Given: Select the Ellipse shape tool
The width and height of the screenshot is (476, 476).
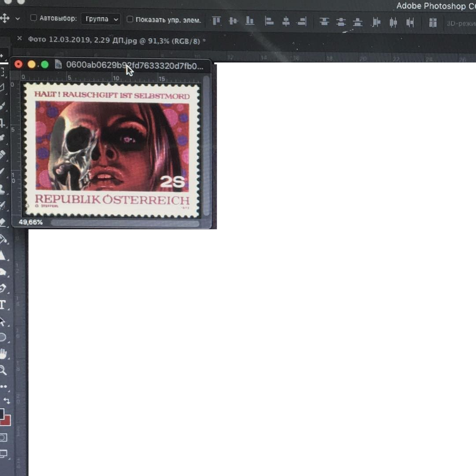Looking at the screenshot, I should 3,337.
